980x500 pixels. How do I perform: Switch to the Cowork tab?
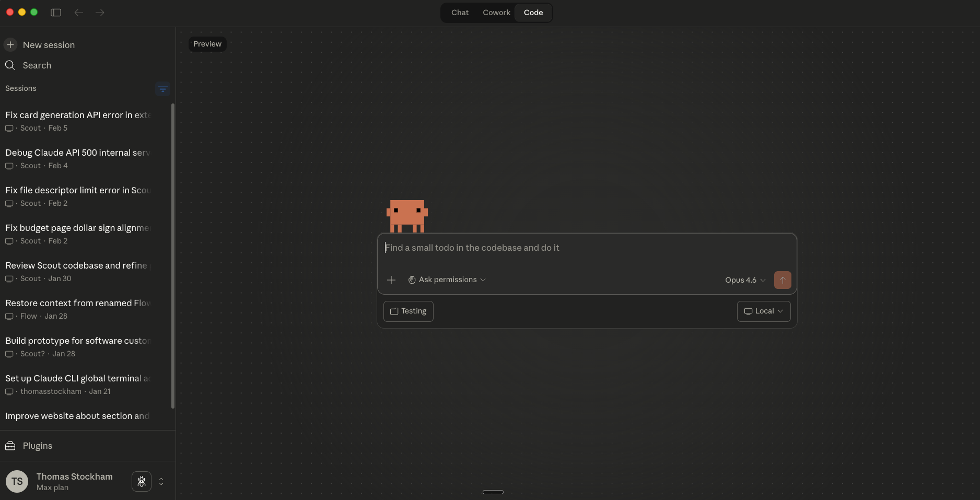click(496, 13)
